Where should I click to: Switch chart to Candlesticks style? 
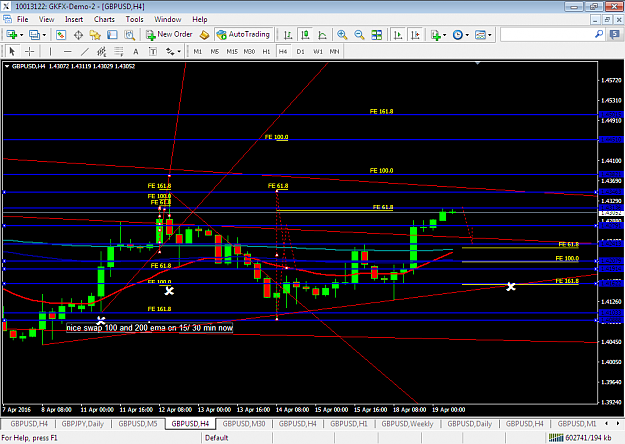(305, 35)
